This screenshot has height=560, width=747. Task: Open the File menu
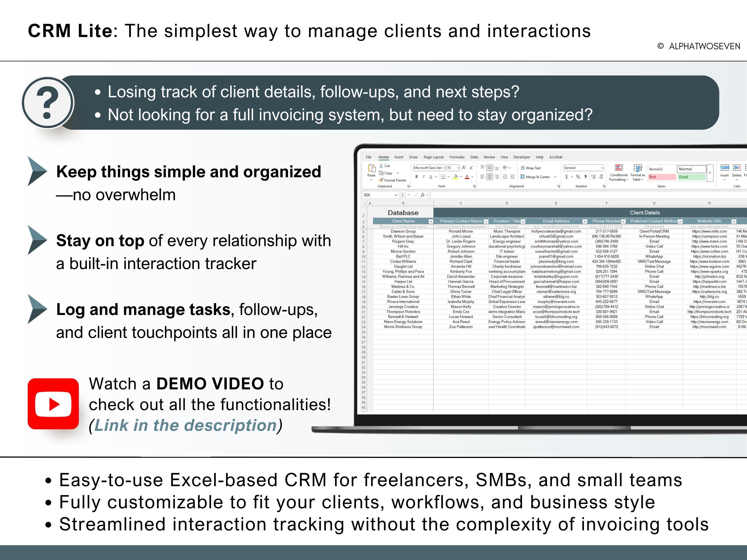point(369,157)
